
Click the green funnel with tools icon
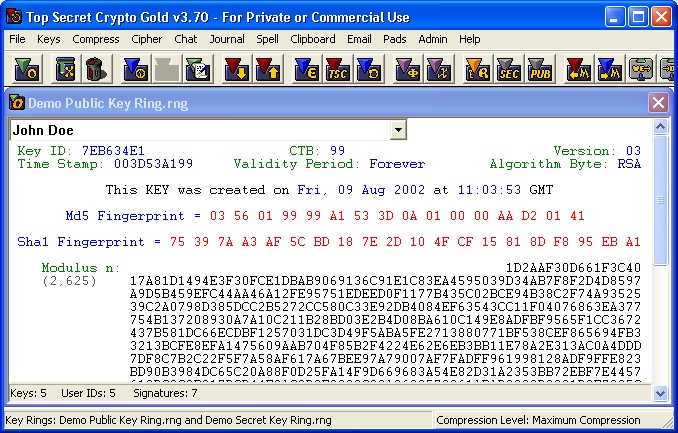[65, 69]
